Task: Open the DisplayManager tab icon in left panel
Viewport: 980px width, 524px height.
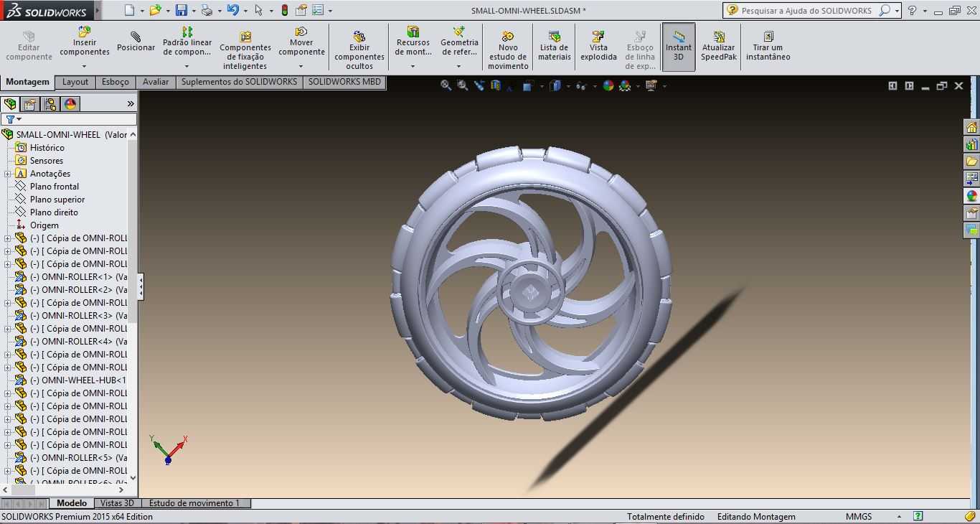Action: [70, 104]
